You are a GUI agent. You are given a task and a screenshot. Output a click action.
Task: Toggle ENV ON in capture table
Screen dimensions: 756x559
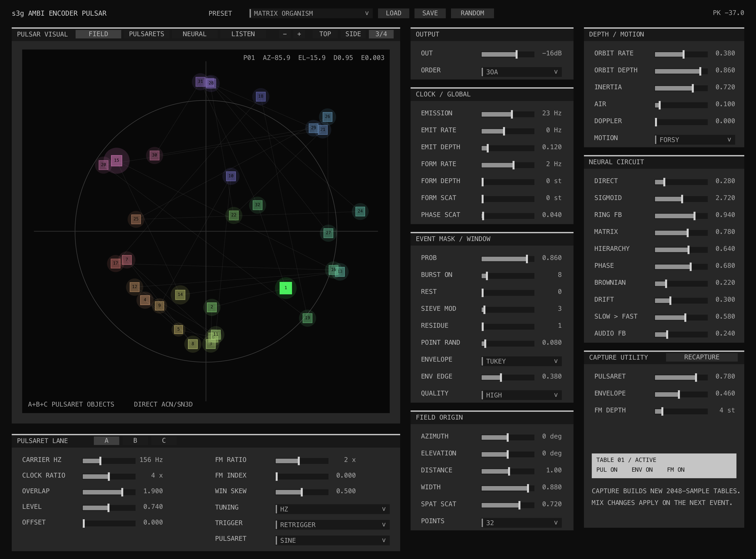(642, 470)
